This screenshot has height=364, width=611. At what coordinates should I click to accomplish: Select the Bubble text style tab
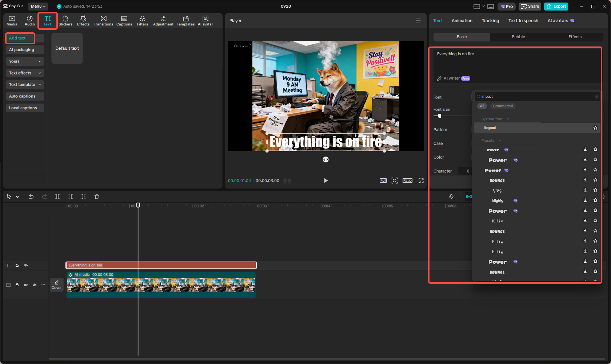[518, 37]
